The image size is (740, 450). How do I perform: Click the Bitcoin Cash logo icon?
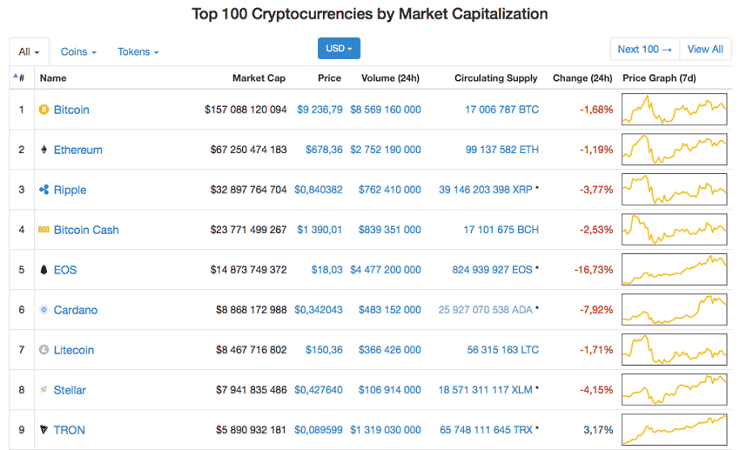point(44,230)
